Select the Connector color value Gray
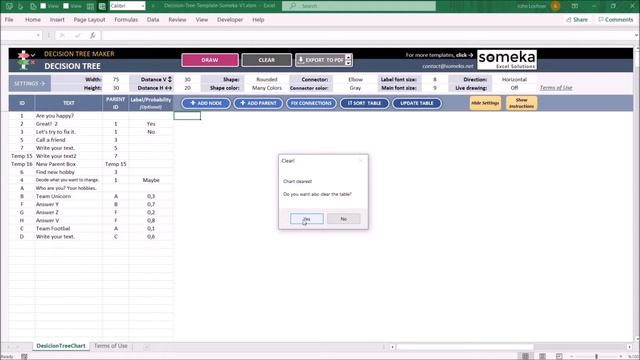This screenshot has width=640, height=360. click(355, 88)
